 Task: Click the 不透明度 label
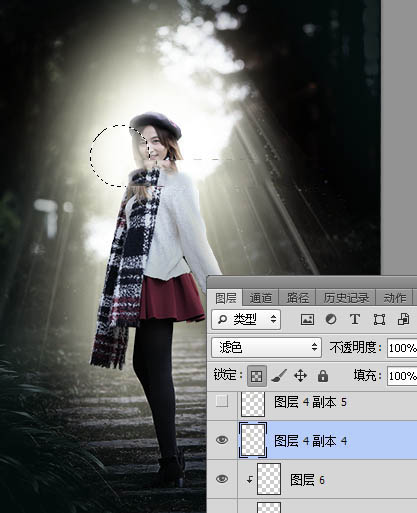356,348
